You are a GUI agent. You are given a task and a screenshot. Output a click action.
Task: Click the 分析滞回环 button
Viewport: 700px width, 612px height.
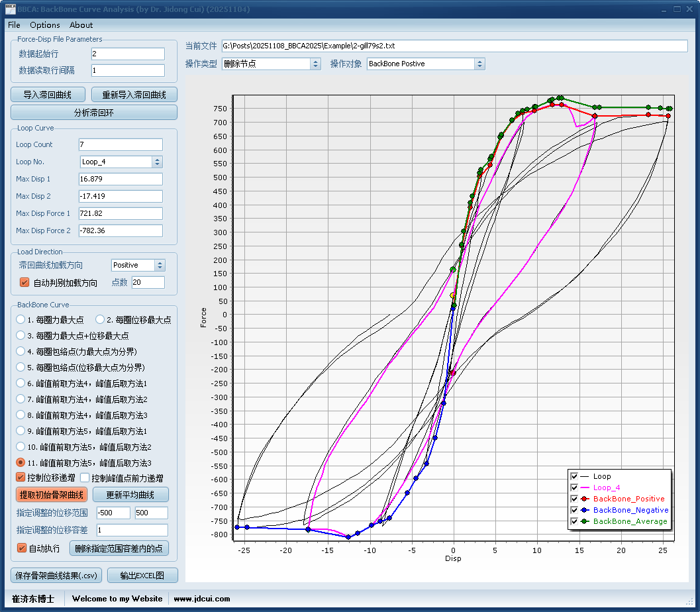(x=94, y=113)
